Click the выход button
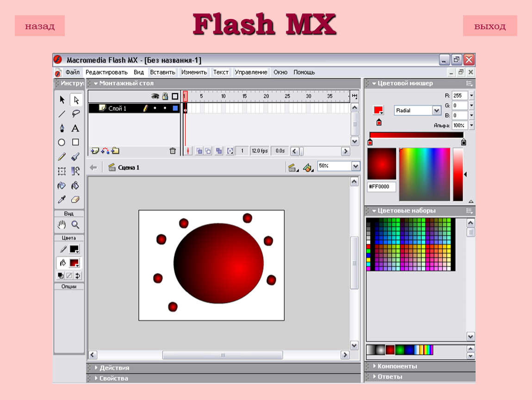The image size is (532, 400). point(490,26)
